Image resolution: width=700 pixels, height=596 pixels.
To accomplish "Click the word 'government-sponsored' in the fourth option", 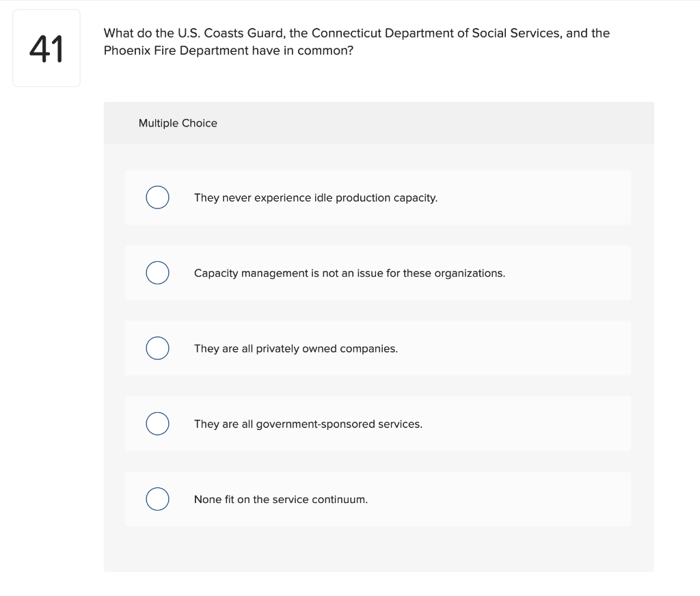I will tap(315, 424).
